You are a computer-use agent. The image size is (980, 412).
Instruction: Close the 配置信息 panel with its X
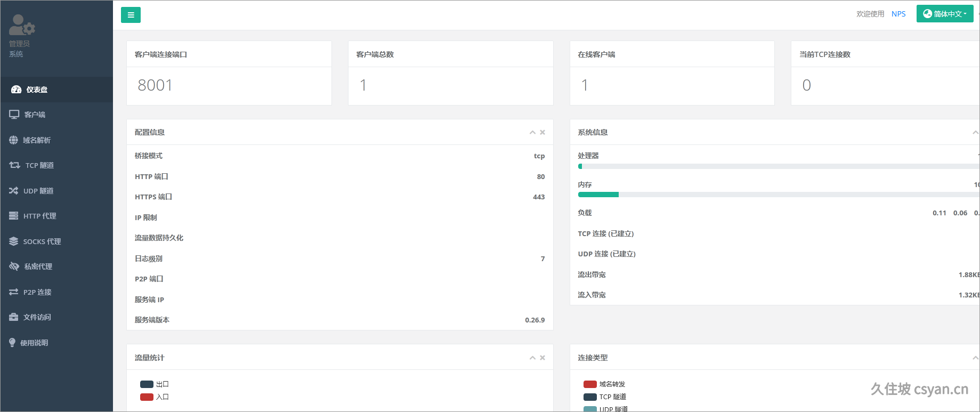pyautogui.click(x=542, y=132)
